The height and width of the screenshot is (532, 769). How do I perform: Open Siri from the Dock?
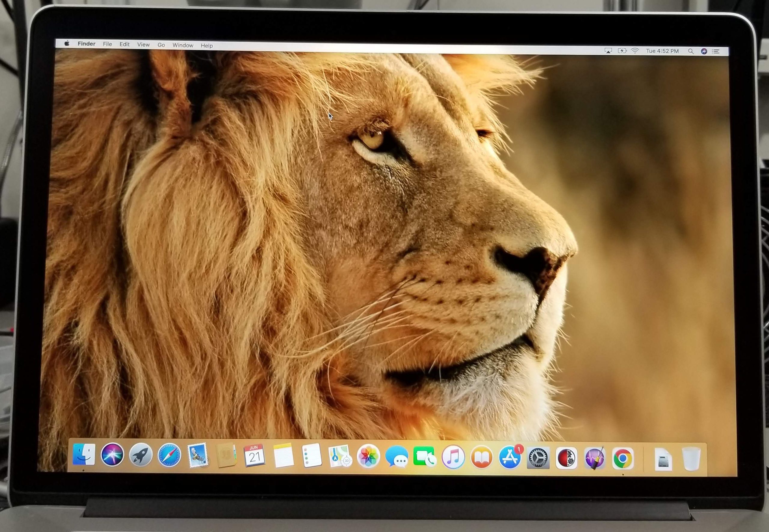tap(112, 455)
